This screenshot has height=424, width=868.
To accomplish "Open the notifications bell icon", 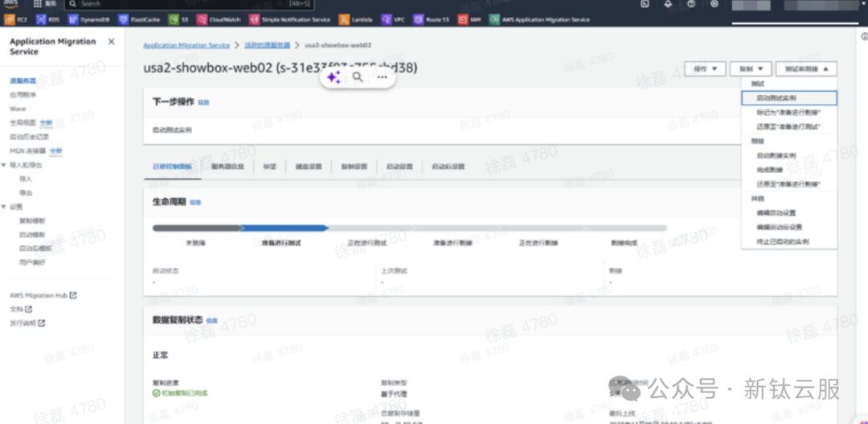I will pos(668,3).
